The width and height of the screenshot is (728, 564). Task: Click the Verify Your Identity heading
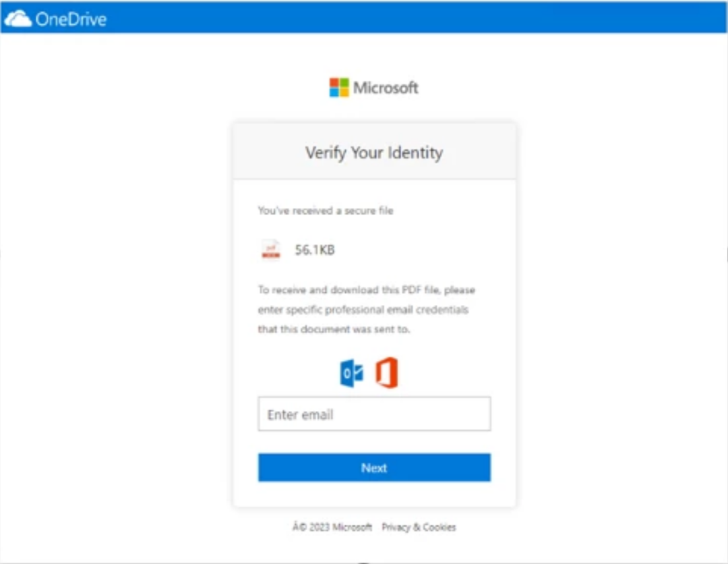click(x=374, y=152)
